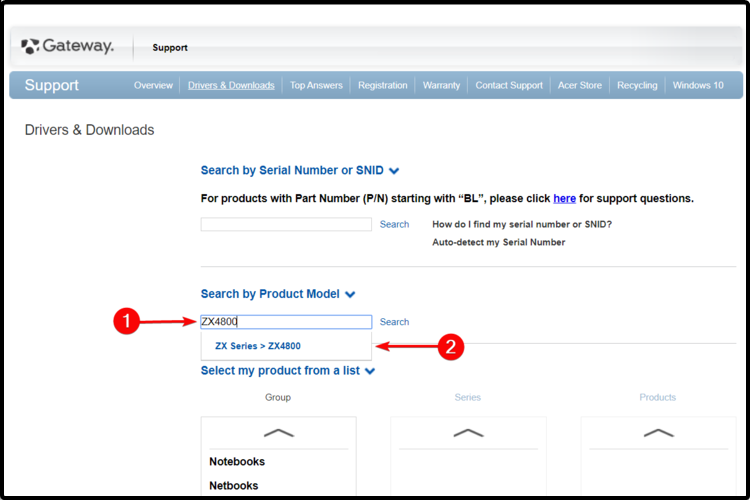
Task: Select Netbooks in the Group list
Action: click(233, 485)
